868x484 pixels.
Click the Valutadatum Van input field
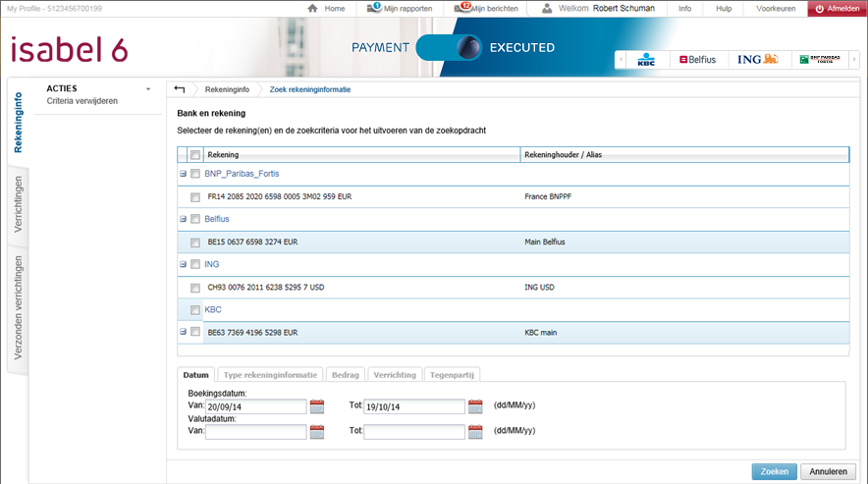point(255,431)
